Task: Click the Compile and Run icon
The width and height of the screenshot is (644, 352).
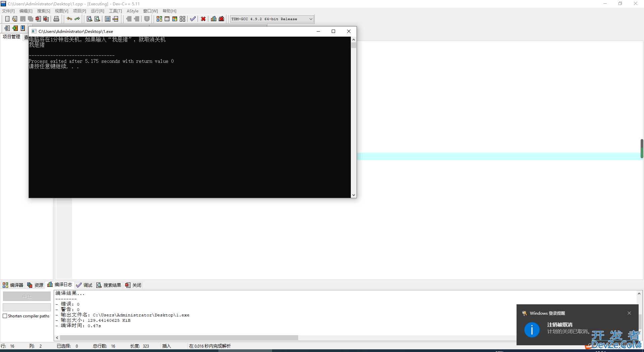Action: (175, 19)
